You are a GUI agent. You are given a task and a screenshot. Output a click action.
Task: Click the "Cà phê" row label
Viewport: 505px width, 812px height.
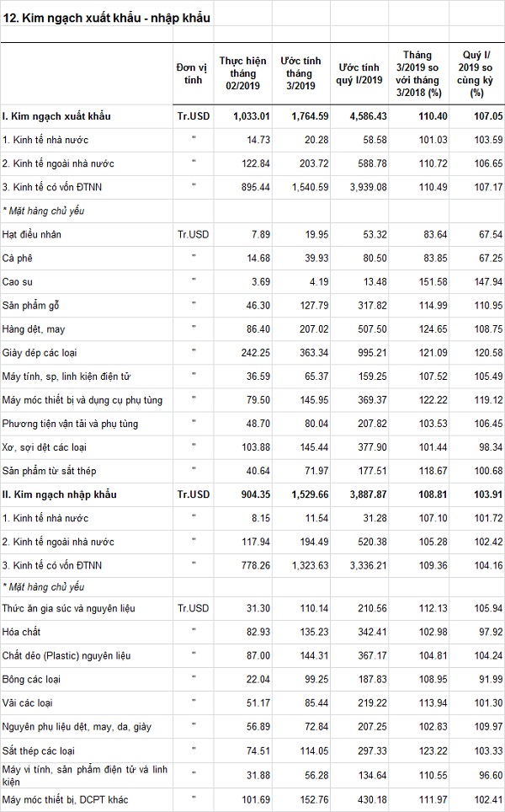pyautogui.click(x=19, y=258)
